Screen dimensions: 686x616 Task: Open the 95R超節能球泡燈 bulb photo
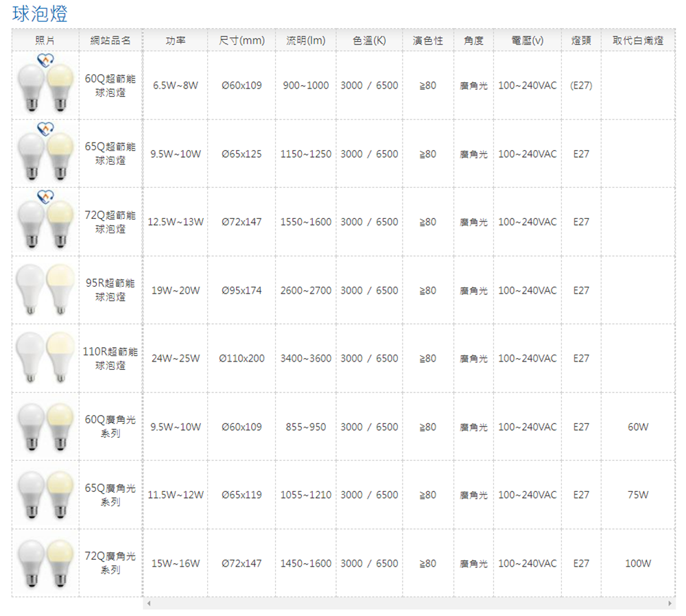click(45, 290)
